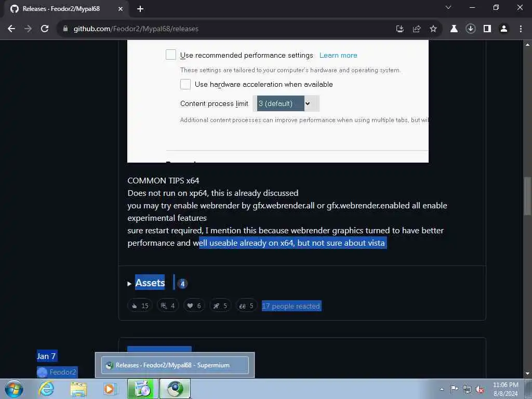Click the 'Does not run on xp64' line
The image size is (532, 399).
click(x=213, y=193)
